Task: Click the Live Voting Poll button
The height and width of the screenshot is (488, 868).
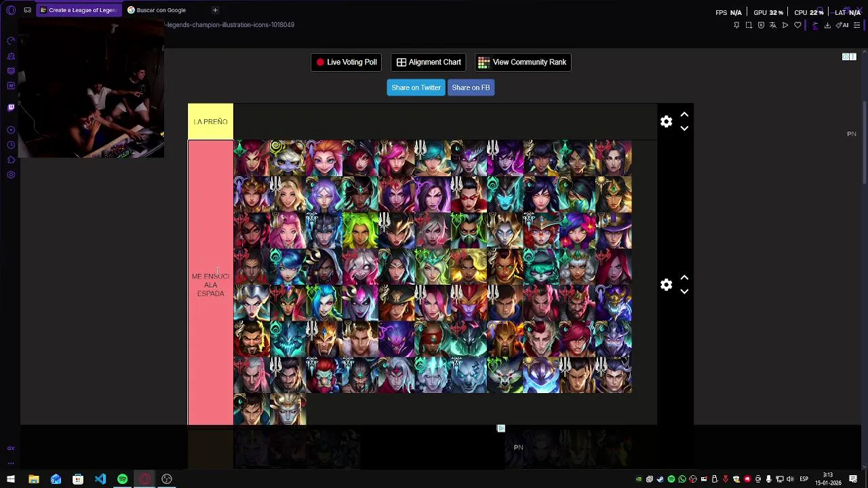Action: coord(346,62)
